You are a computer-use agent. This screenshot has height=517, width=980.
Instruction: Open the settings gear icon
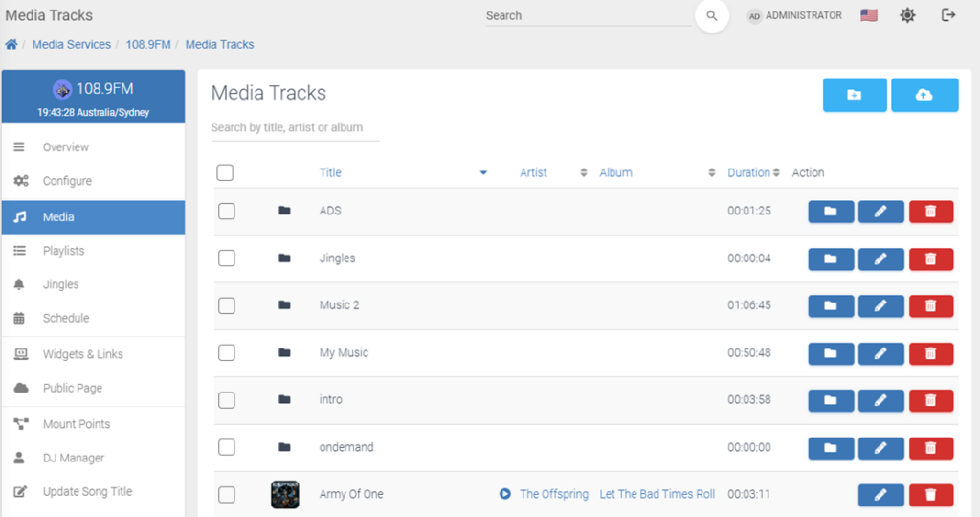907,15
